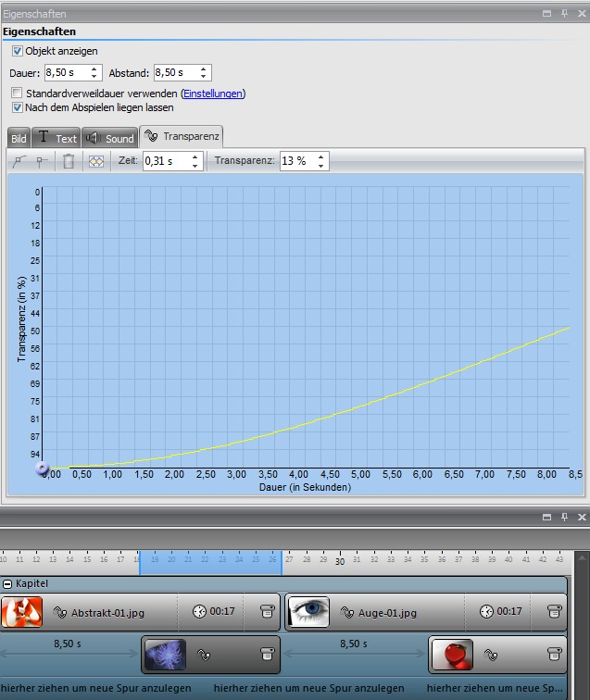Select the curve keyframe point at origin
Image resolution: width=590 pixels, height=700 pixels.
[x=42, y=469]
